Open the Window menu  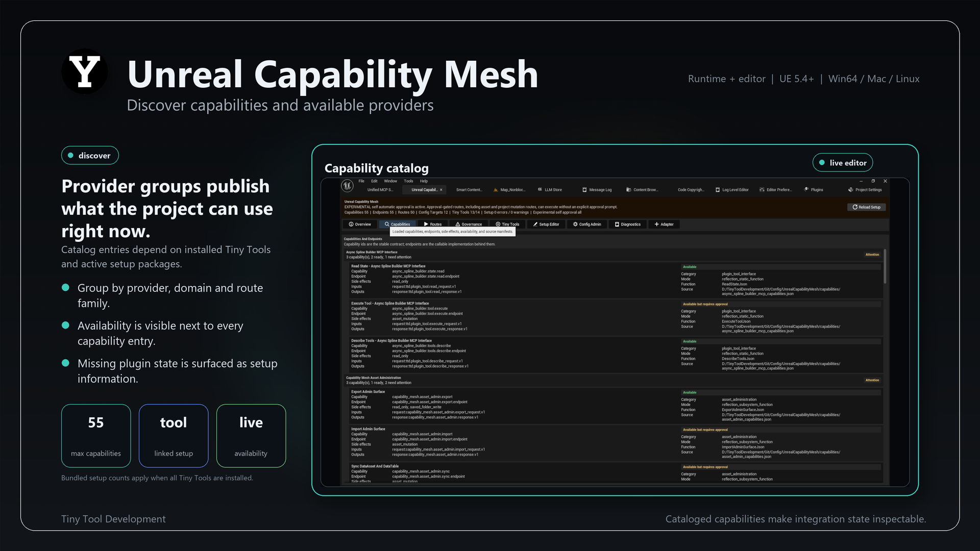click(x=390, y=181)
